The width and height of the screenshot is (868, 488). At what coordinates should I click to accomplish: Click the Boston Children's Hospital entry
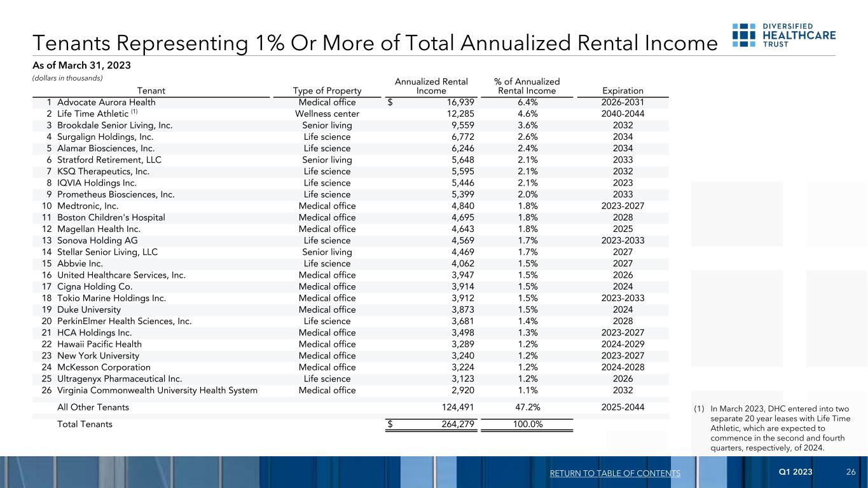(x=111, y=217)
